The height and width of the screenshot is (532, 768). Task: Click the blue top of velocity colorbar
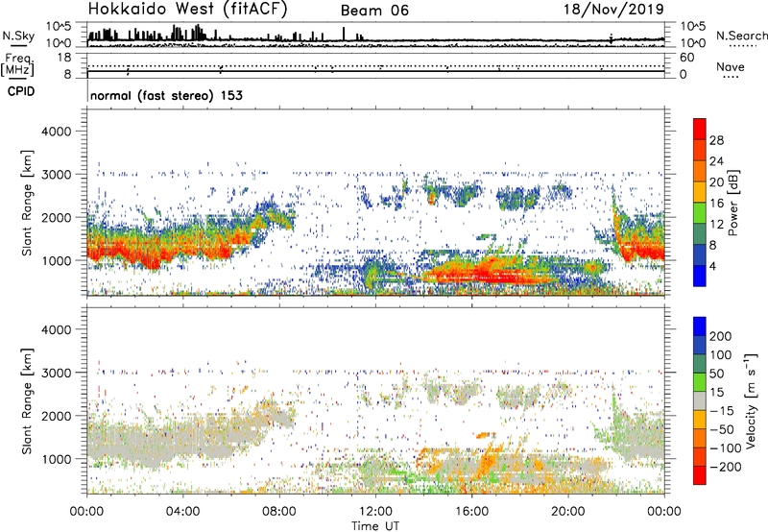(700, 326)
